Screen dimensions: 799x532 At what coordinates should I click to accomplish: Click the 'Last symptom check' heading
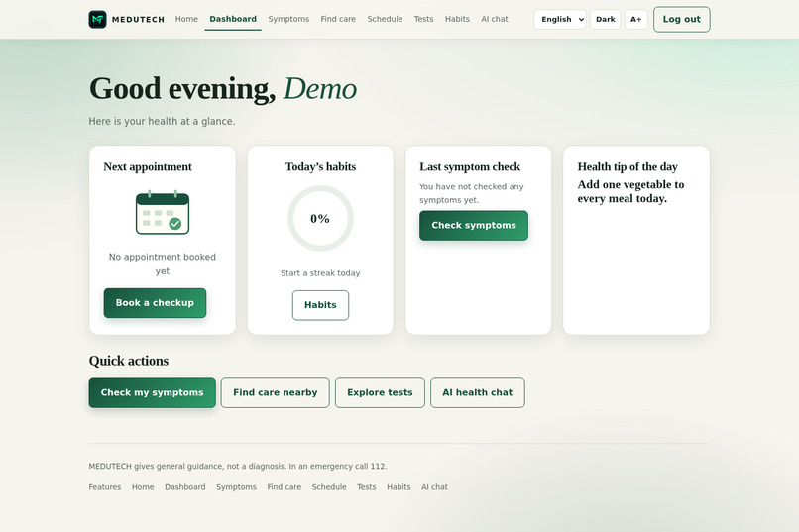tap(470, 167)
